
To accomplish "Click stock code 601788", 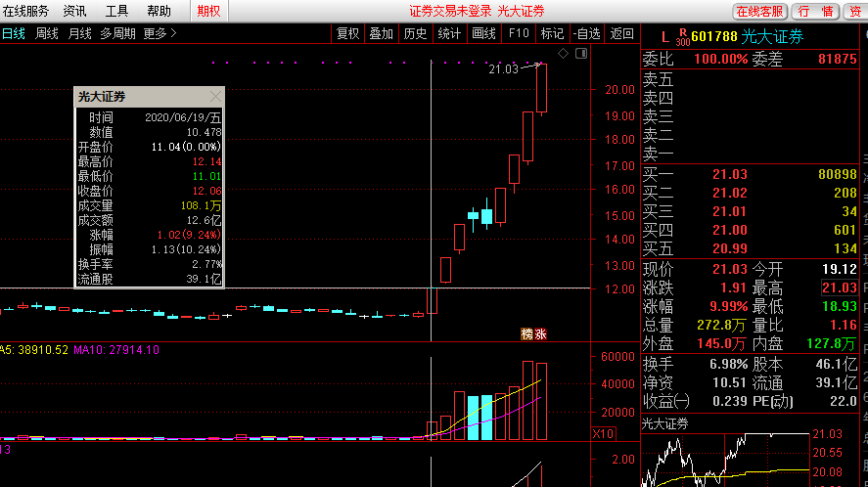I will point(714,36).
